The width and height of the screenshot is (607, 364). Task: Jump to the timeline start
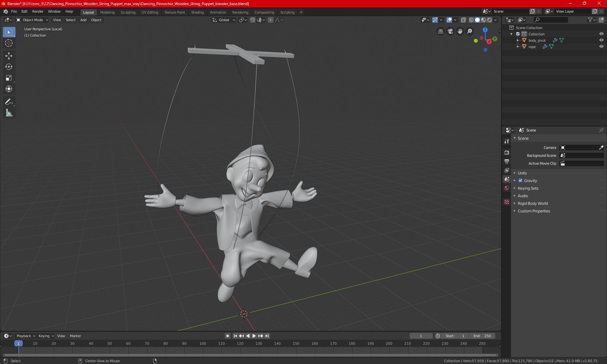235,336
